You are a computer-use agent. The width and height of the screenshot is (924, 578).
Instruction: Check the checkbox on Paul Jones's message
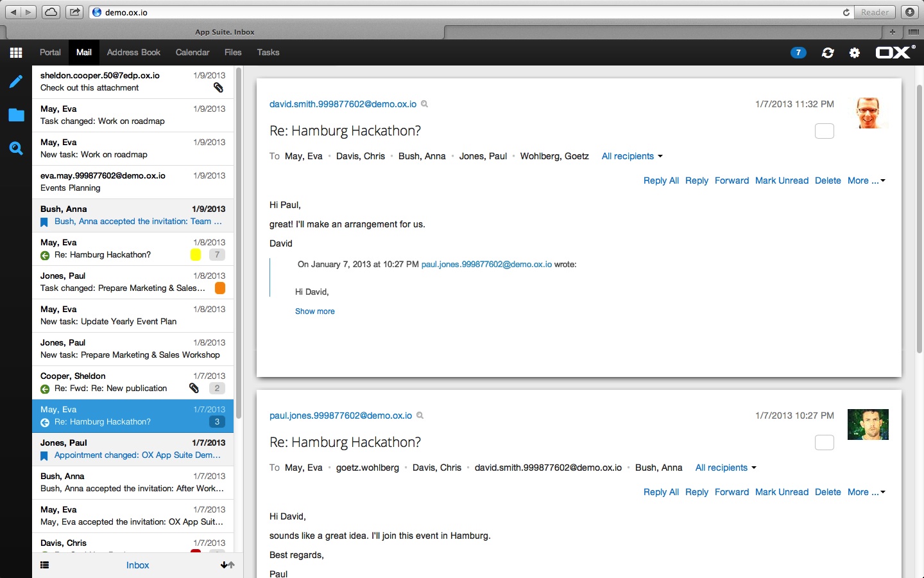pos(824,442)
